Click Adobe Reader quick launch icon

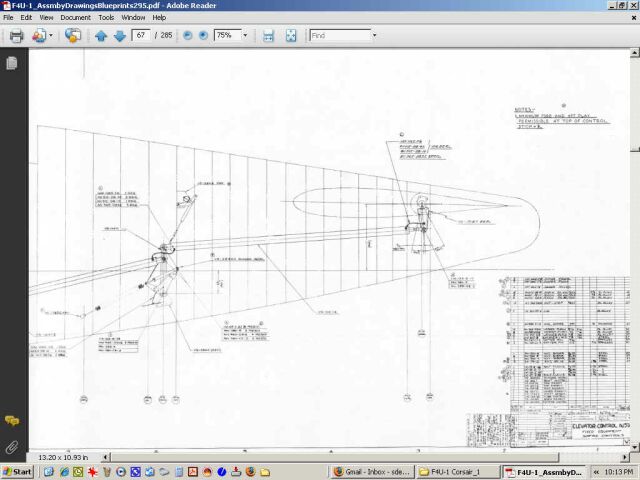click(x=193, y=472)
